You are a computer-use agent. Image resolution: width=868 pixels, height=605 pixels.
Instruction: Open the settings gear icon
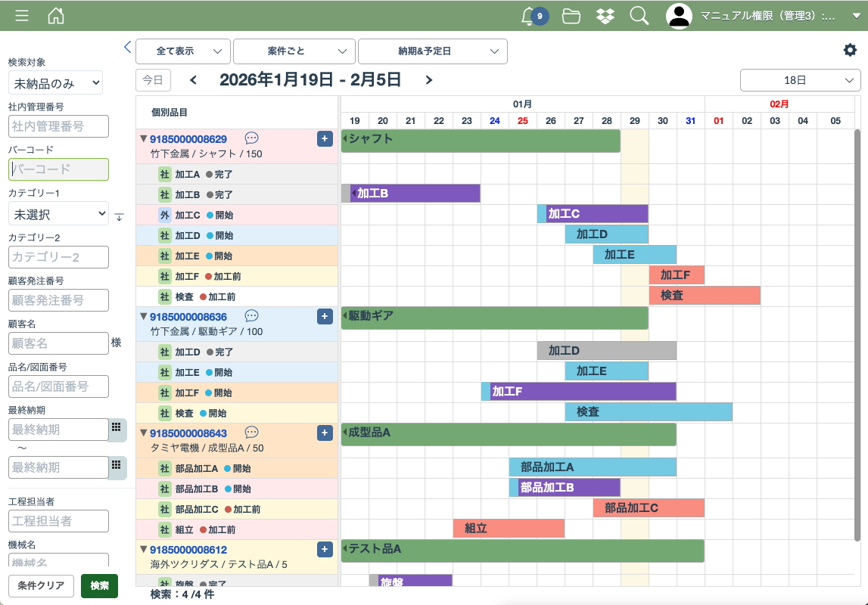point(851,50)
